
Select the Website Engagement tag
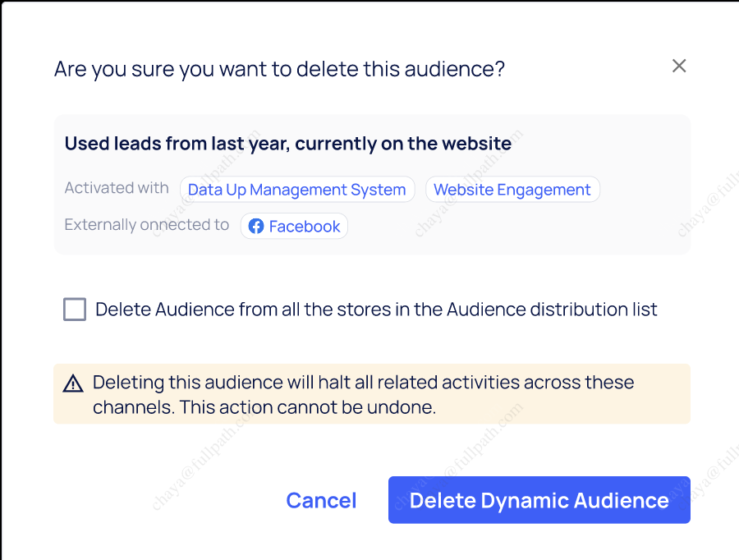tap(512, 190)
